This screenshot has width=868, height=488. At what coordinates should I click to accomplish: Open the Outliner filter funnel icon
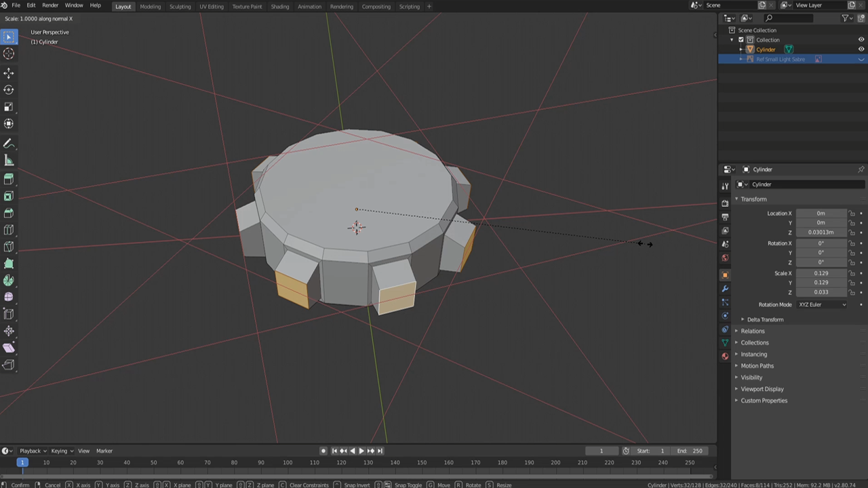pyautogui.click(x=846, y=18)
